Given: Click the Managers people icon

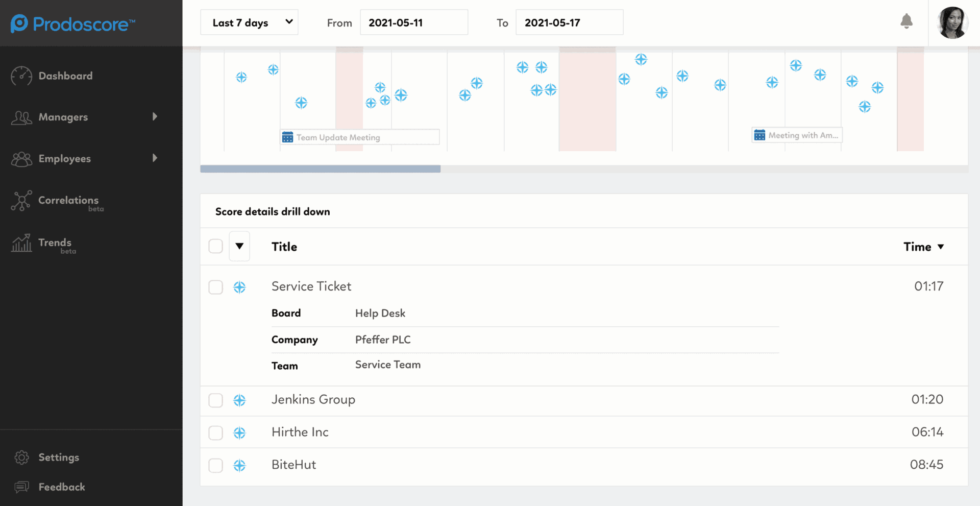Looking at the screenshot, I should (x=21, y=117).
